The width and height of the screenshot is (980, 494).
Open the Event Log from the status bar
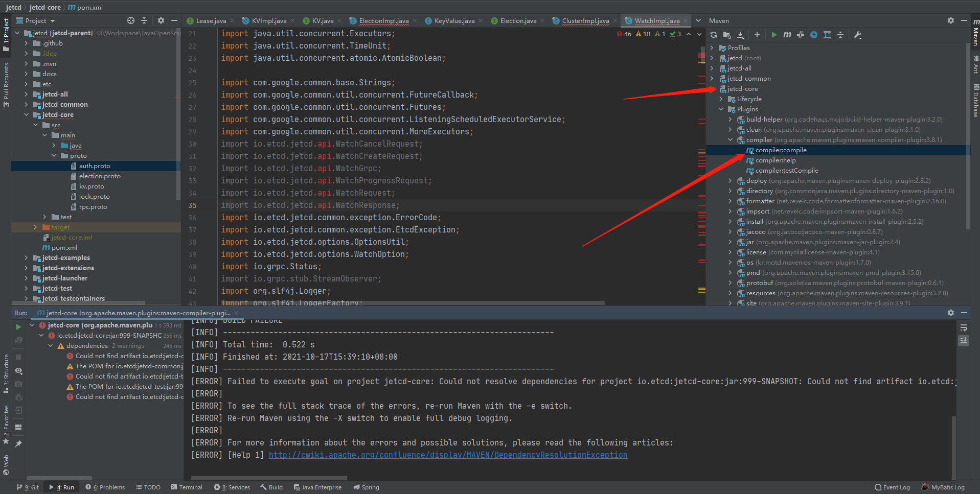(x=892, y=487)
